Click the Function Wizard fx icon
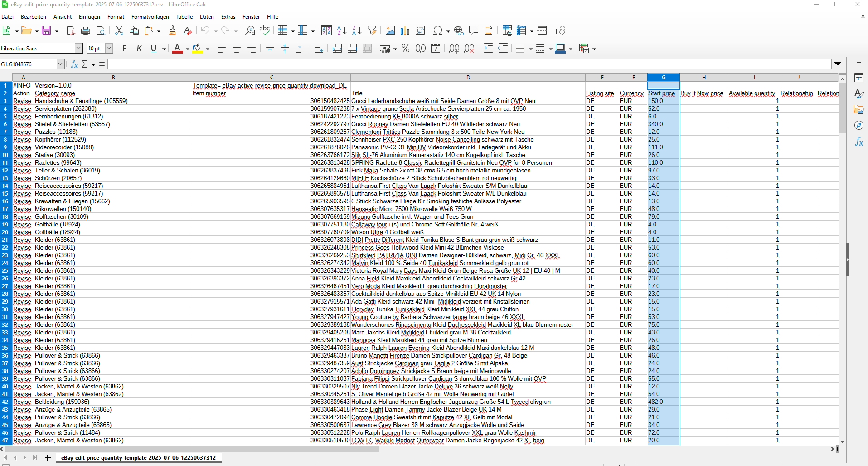Viewport: 868px width, 466px height. click(x=74, y=64)
